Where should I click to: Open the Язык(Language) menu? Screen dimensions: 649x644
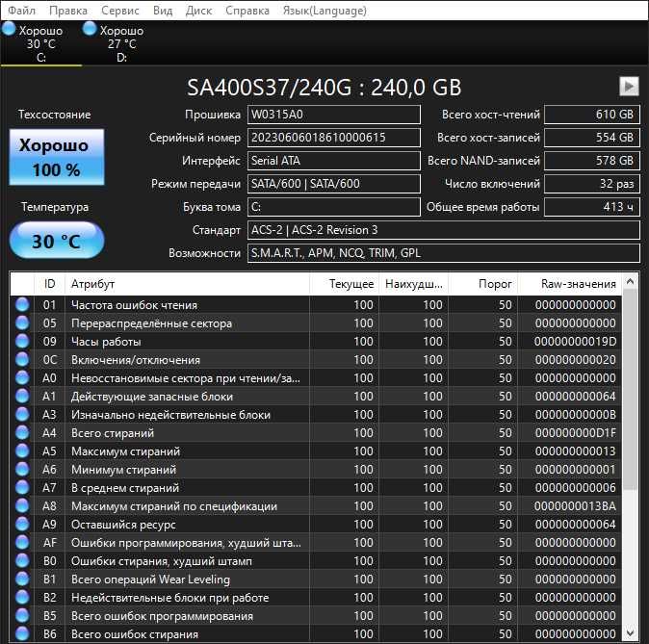(x=324, y=11)
